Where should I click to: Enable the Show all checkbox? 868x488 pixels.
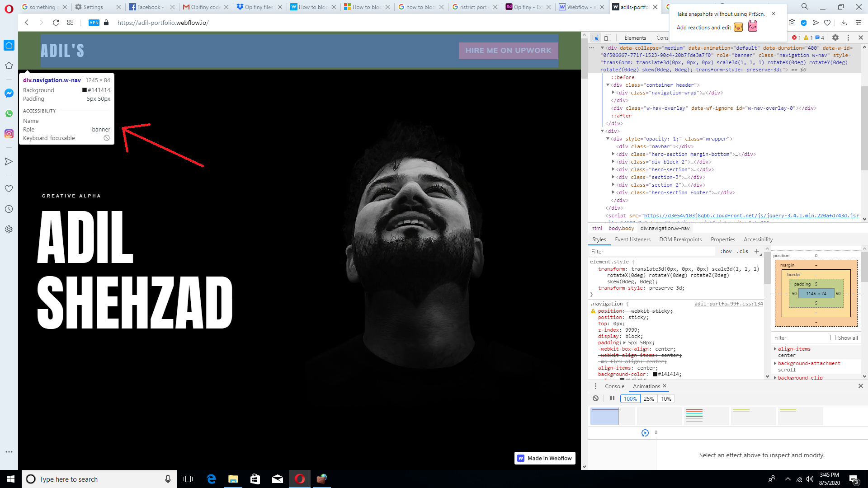[833, 338]
